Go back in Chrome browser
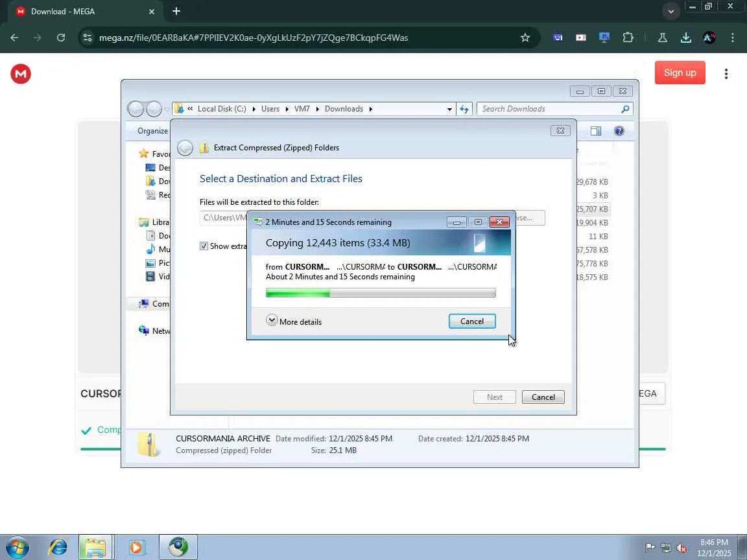The image size is (747, 560). tap(14, 38)
